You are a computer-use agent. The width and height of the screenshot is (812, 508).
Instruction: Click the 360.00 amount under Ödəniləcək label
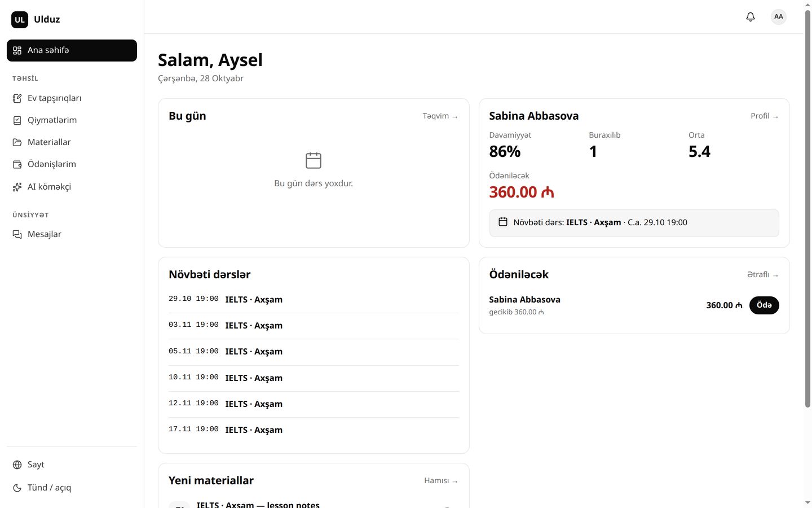click(x=522, y=192)
